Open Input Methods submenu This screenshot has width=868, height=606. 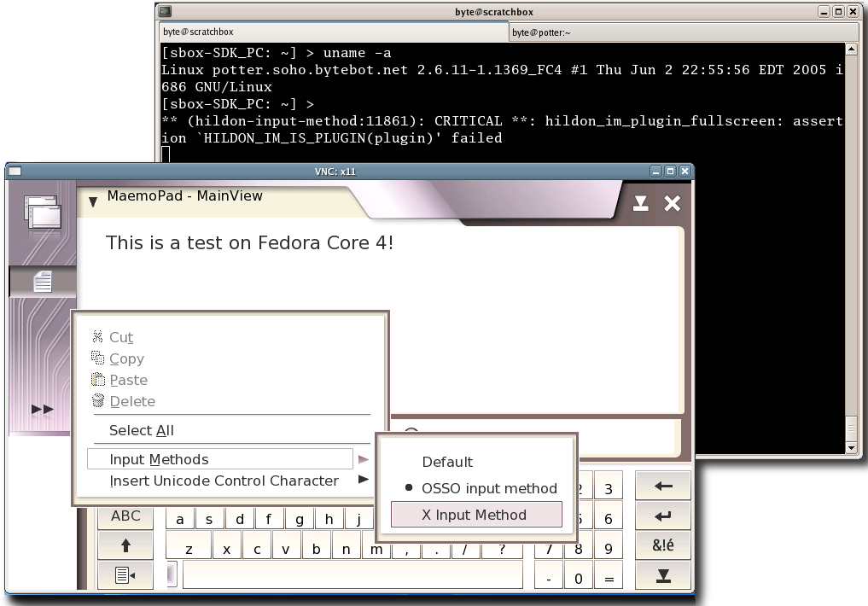click(x=220, y=459)
